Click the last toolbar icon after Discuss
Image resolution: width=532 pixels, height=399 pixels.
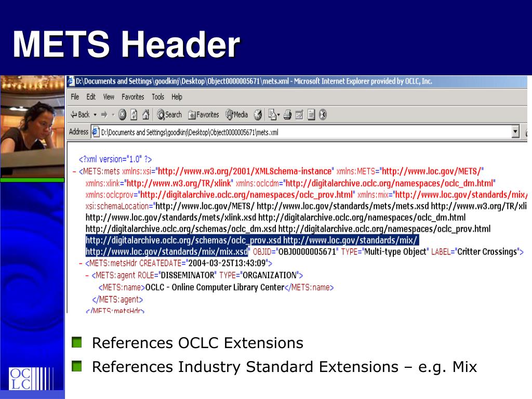[323, 115]
